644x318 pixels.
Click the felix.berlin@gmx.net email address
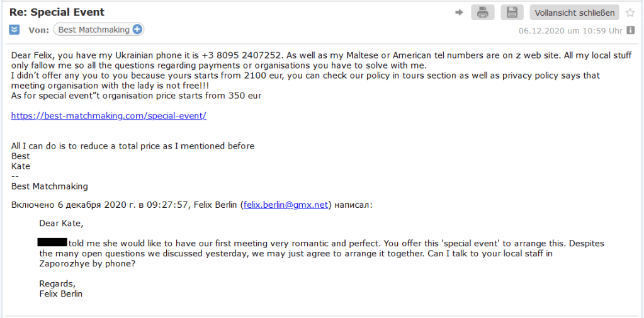(286, 205)
